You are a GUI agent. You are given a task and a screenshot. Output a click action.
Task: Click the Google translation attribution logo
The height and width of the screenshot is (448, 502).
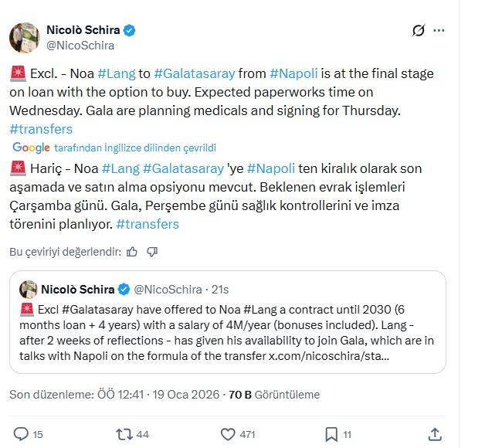pyautogui.click(x=31, y=148)
